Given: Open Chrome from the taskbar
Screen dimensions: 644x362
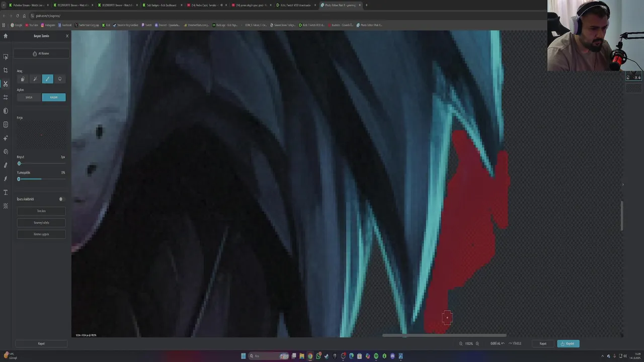Looking at the screenshot, I should pos(310,356).
